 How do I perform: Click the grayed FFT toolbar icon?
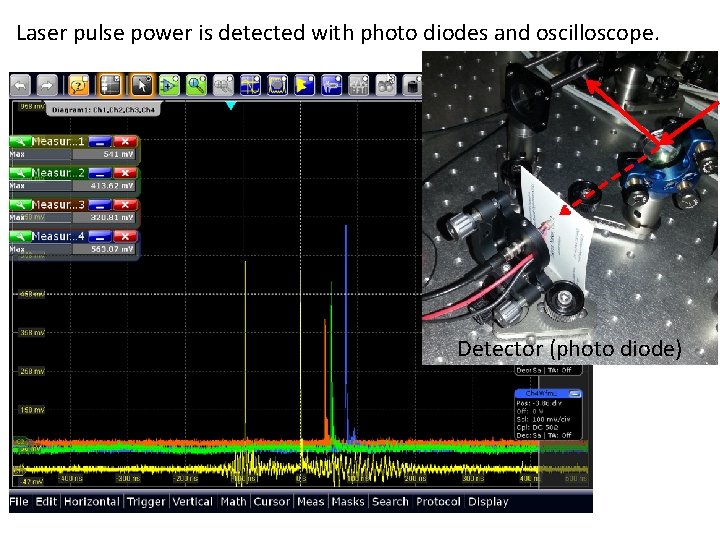359,85
